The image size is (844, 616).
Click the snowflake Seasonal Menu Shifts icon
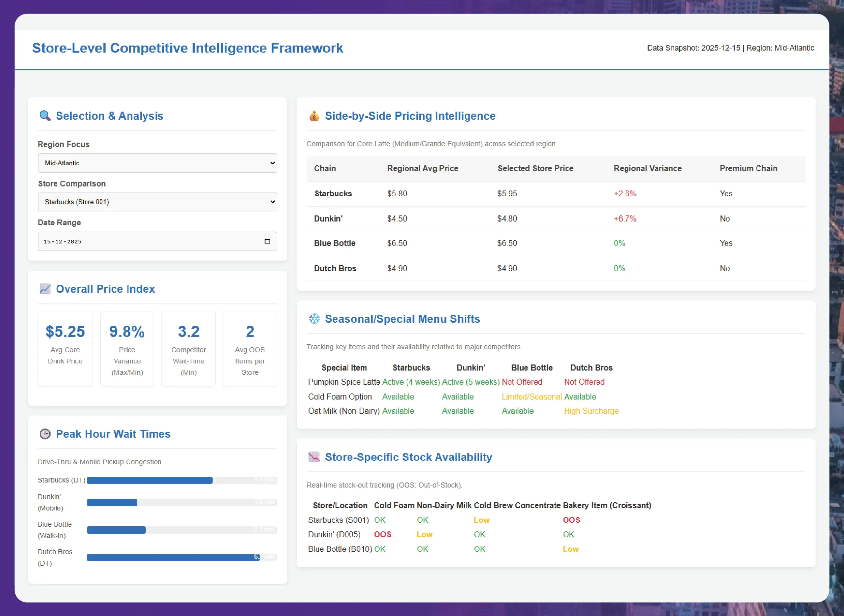(314, 319)
